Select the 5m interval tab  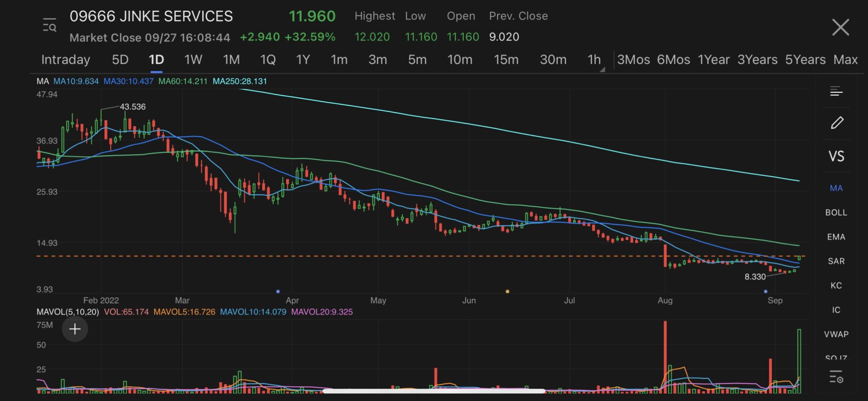(417, 60)
